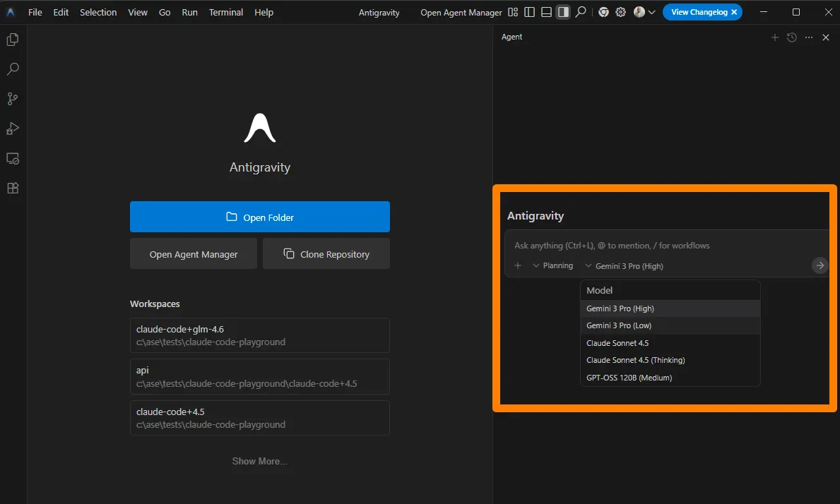Start a new conversation with Agent plus icon
Screen dimensions: 840x504
(774, 37)
